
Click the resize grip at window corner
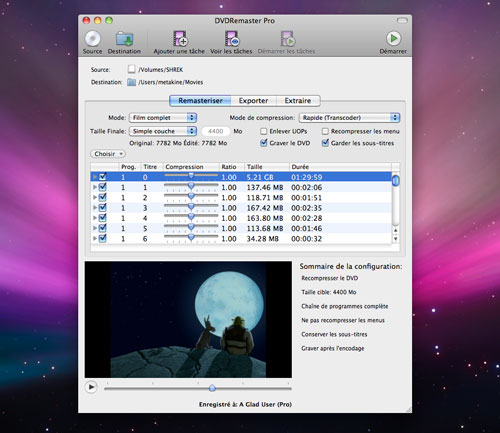click(408, 410)
